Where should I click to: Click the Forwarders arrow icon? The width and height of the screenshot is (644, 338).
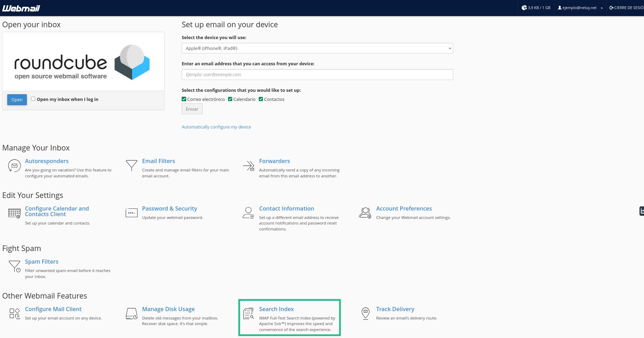click(x=249, y=166)
